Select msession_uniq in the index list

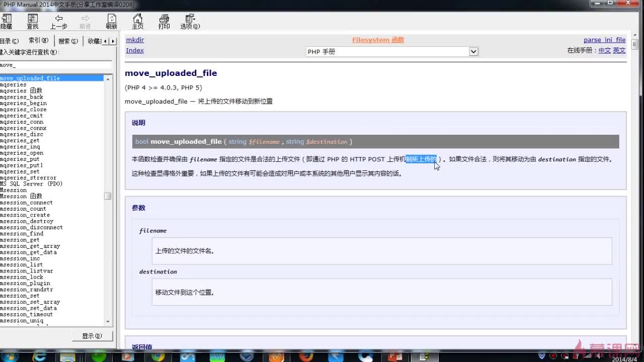pos(22,320)
